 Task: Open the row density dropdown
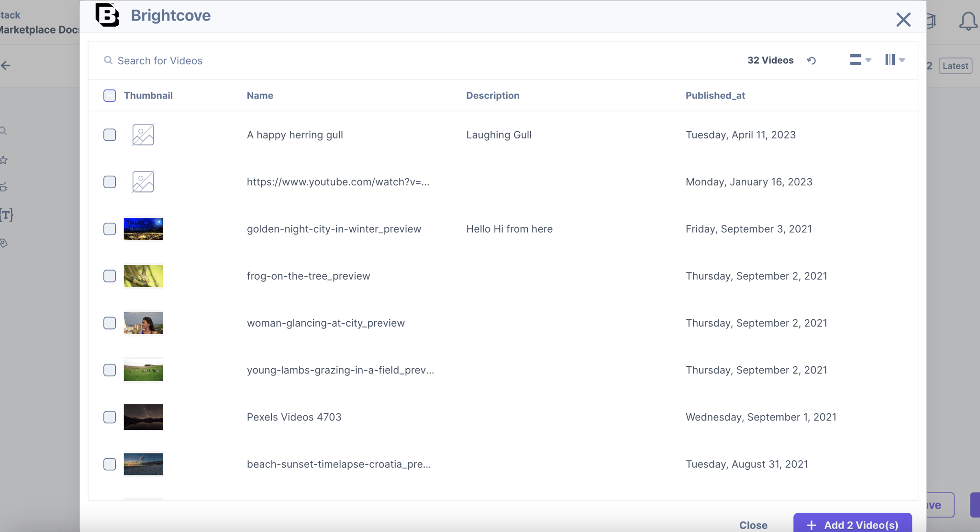coord(860,60)
